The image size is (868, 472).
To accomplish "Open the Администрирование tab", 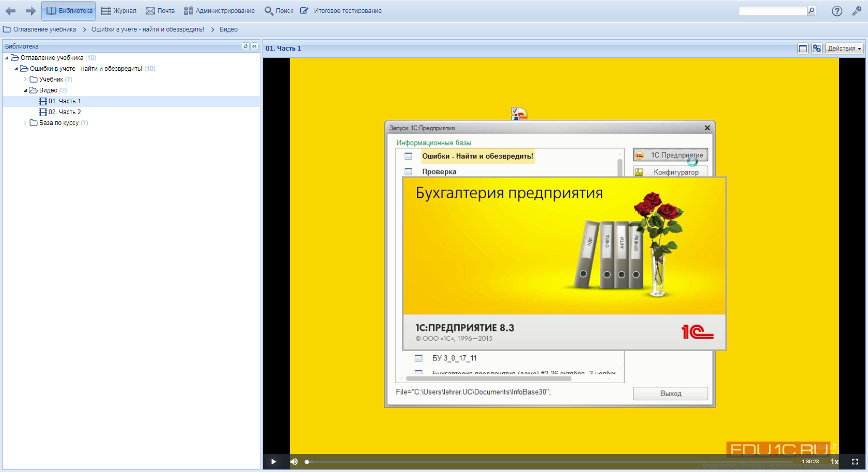I will (x=220, y=11).
